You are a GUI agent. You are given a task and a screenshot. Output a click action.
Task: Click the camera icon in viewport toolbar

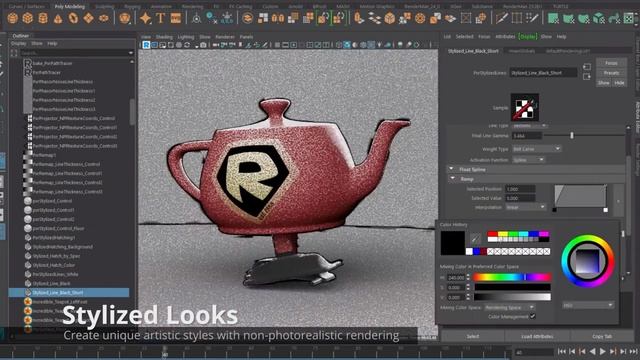pos(203,45)
